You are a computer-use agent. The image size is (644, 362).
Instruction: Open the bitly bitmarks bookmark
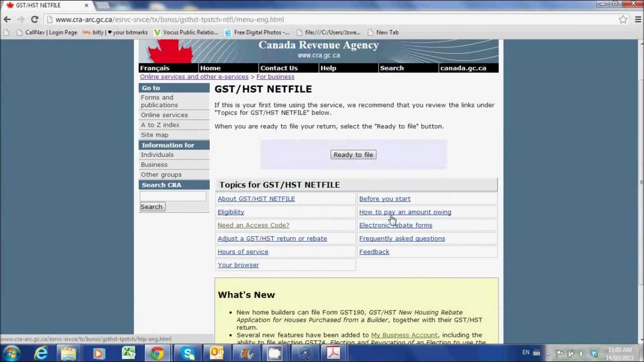(x=115, y=32)
